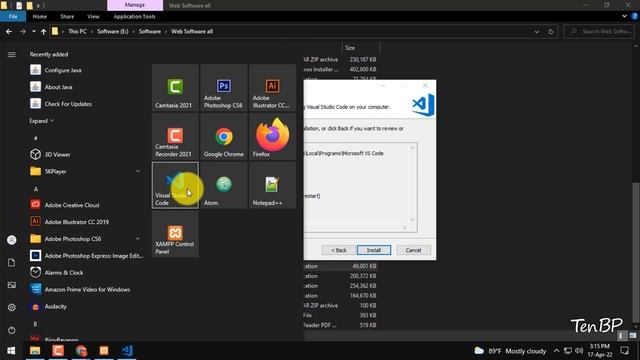
Task: Click the Explorer vertical scrollbar
Action: [x=636, y=253]
